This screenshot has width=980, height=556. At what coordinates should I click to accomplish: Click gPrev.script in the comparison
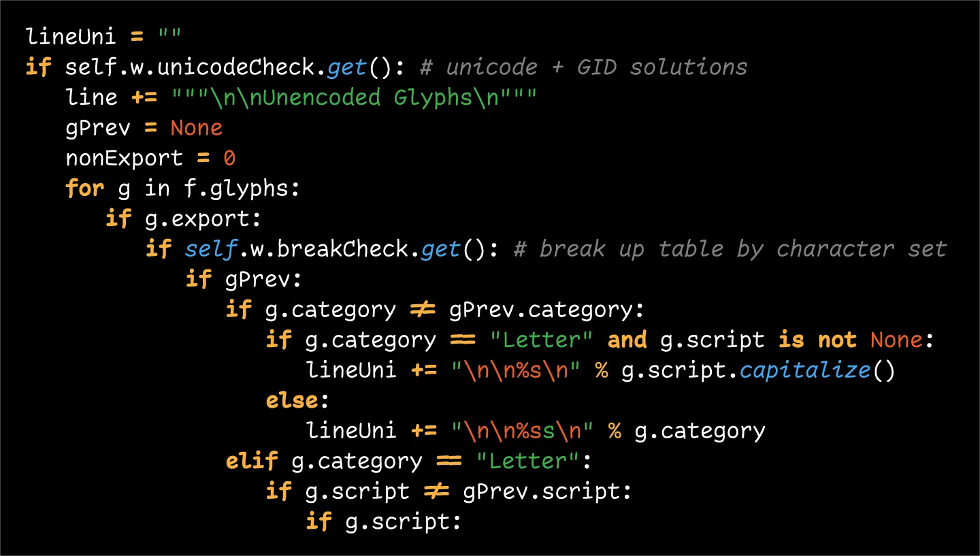tap(546, 491)
